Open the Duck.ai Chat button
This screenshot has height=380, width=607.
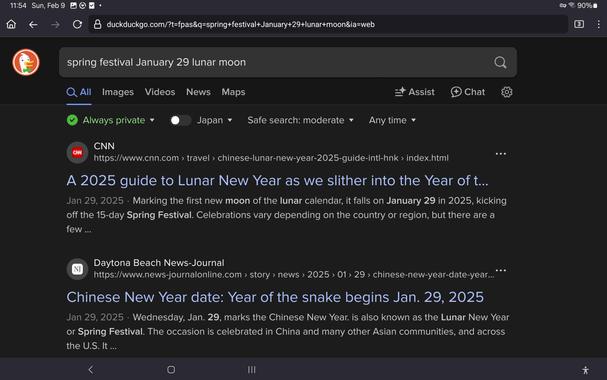pos(468,92)
